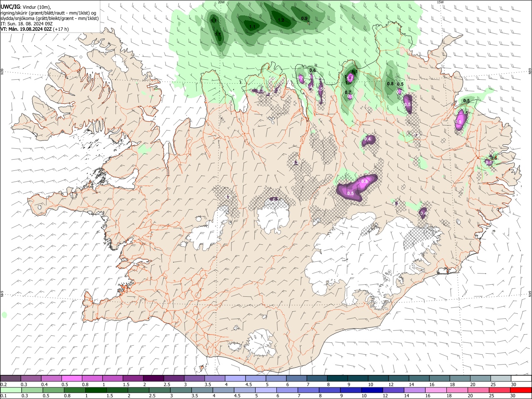Select the top-row snow swatch labeled 3
The height and width of the screenshot is (399, 532).
click(194, 379)
